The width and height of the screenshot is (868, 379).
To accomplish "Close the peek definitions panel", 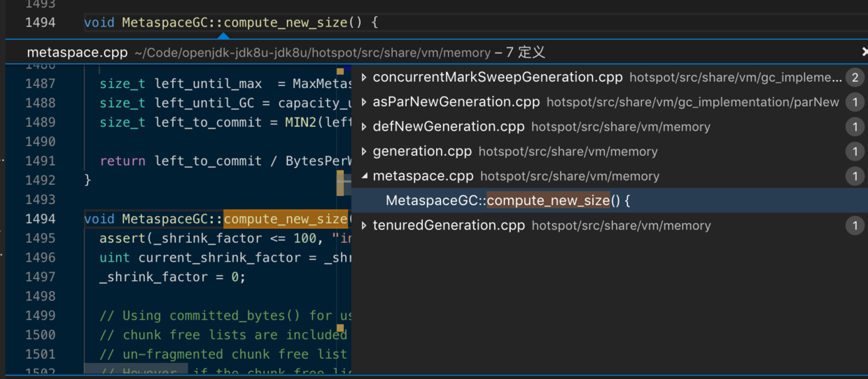I will click(864, 52).
